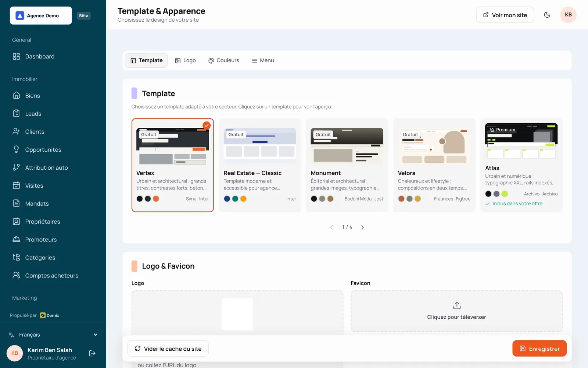This screenshot has width=588, height=368.
Task: Toggle dark mode with the moon icon
Action: point(547,15)
